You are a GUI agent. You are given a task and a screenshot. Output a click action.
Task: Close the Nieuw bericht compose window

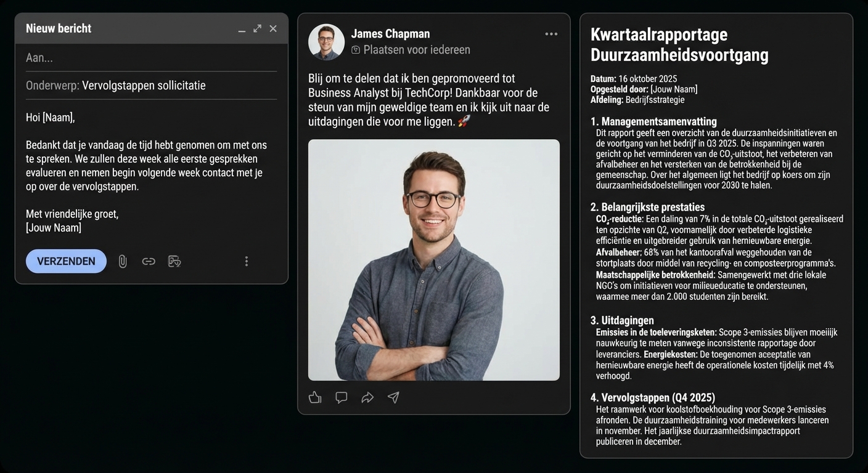click(273, 28)
